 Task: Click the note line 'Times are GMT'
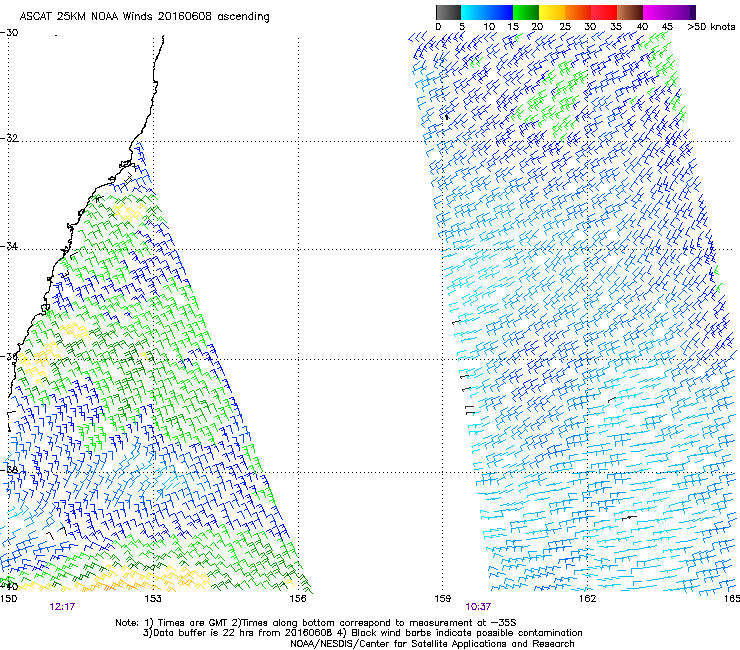191,623
